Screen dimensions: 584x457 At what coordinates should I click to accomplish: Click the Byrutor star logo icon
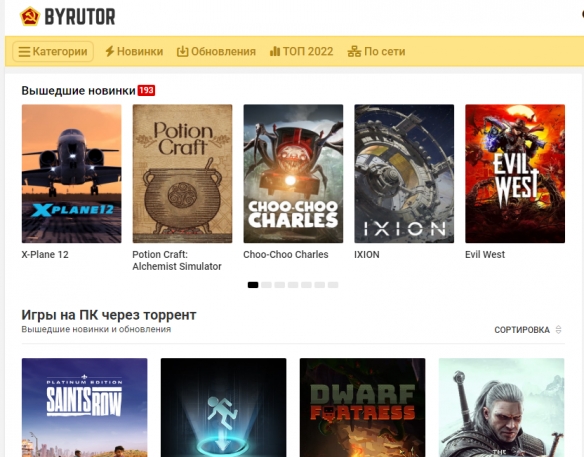30,16
